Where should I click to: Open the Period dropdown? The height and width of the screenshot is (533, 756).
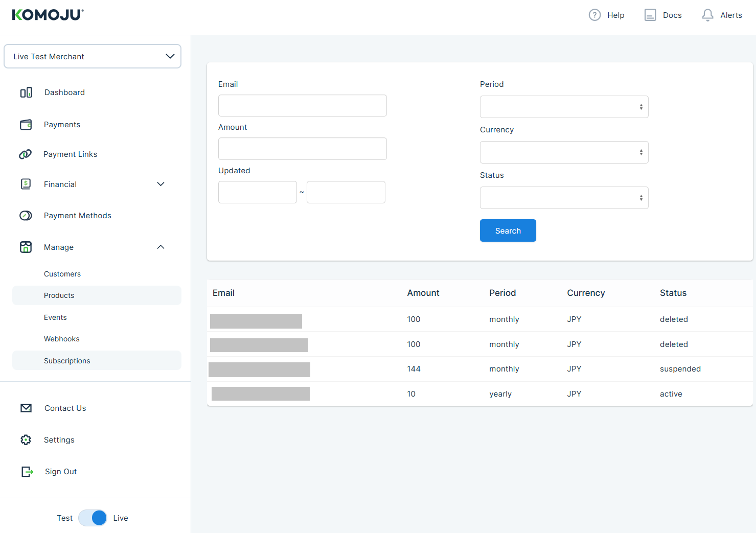click(x=564, y=107)
